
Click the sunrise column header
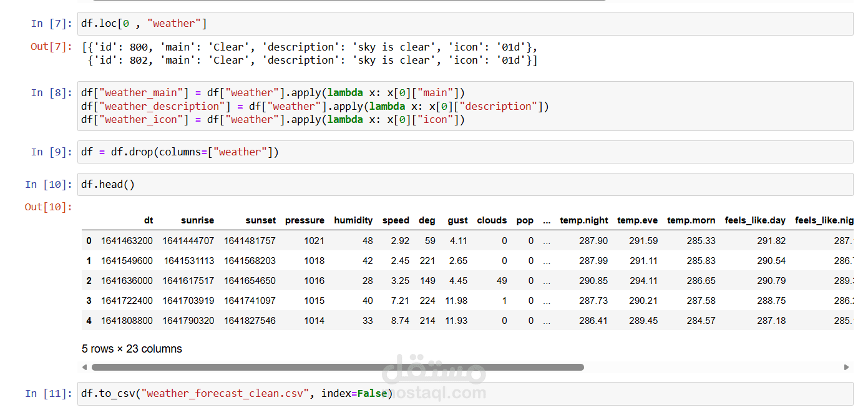pyautogui.click(x=197, y=220)
